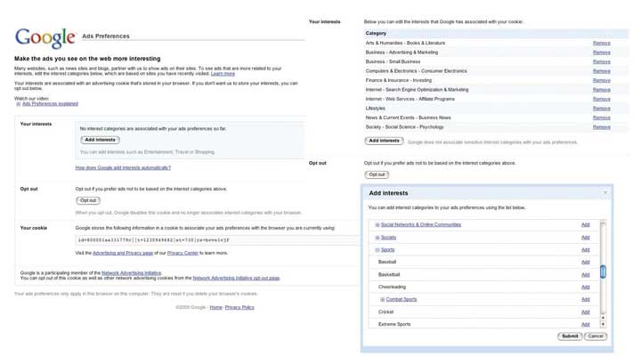Add the Basketball interest
This screenshot has height=364, width=641.
coord(586,275)
